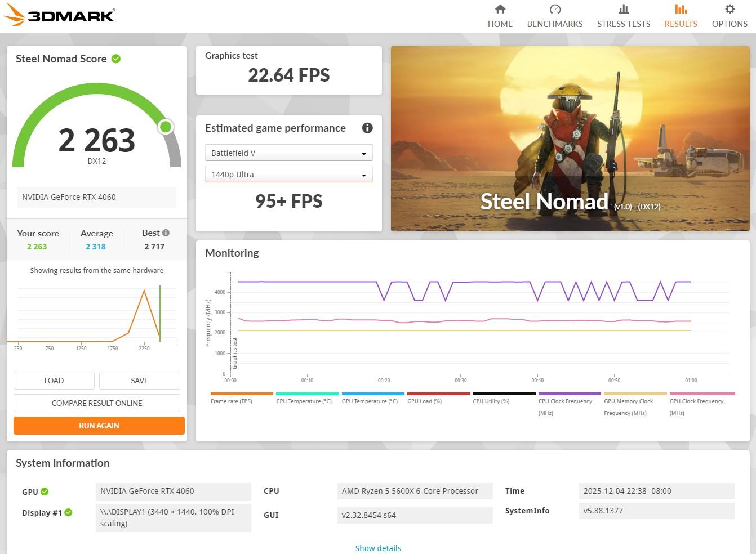Viewport: 756px width, 554px height.
Task: Toggle CPU Clock Frequency legend entry
Action: (x=570, y=404)
